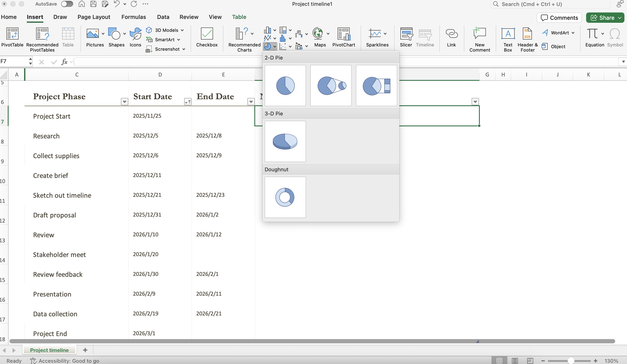627x364 pixels.
Task: Click Accessibility: Good to go status
Action: tap(65, 361)
